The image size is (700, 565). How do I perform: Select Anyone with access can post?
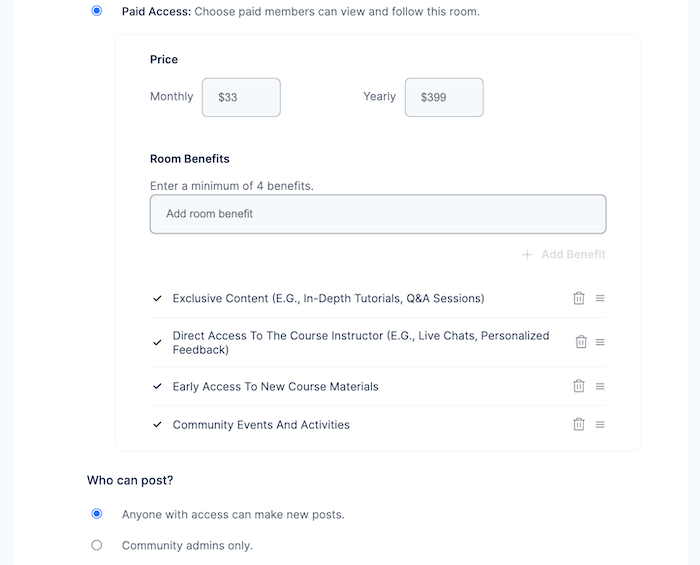point(97,514)
